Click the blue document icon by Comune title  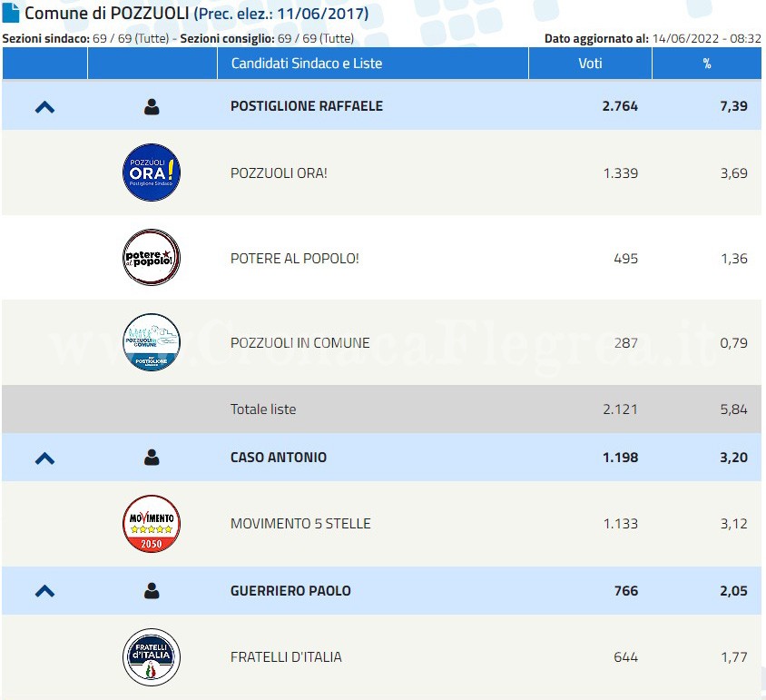coord(11,14)
